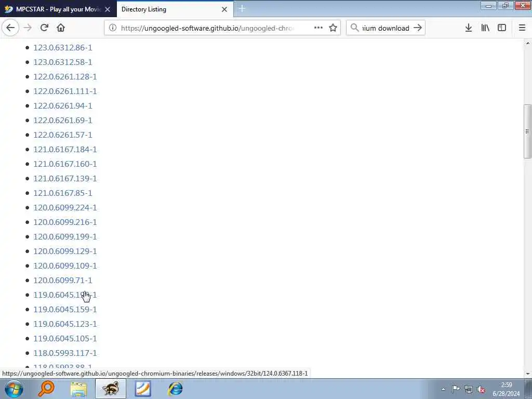Open version 120.0.6099.224-1
The width and height of the screenshot is (532, 399).
[x=65, y=208]
